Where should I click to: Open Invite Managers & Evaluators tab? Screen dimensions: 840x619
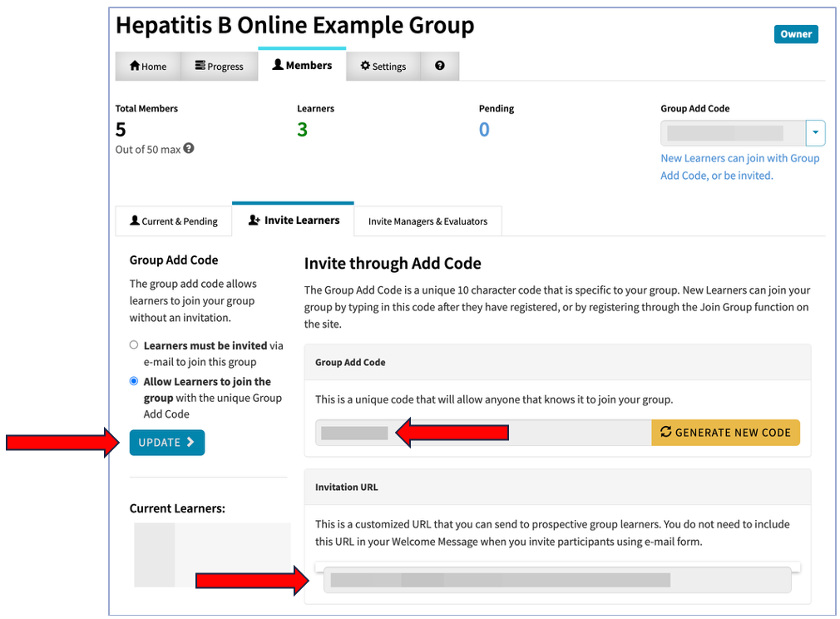point(427,221)
